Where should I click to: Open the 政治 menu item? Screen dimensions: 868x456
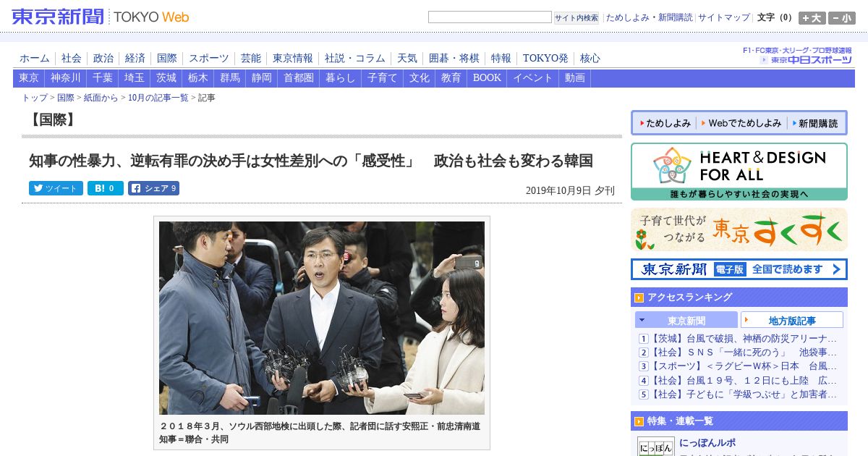click(103, 59)
